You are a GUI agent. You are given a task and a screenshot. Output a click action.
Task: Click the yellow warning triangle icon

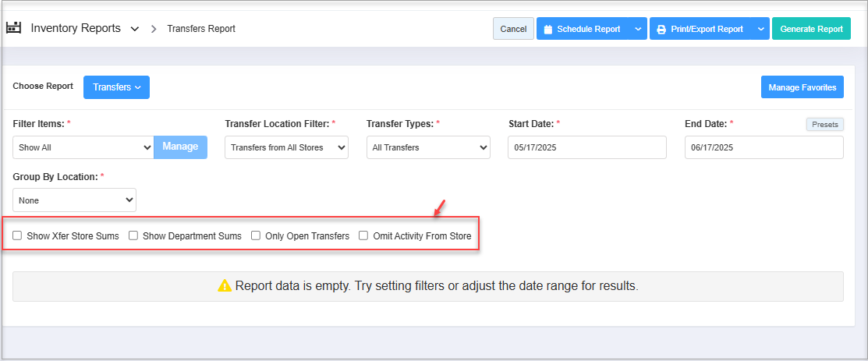click(224, 285)
